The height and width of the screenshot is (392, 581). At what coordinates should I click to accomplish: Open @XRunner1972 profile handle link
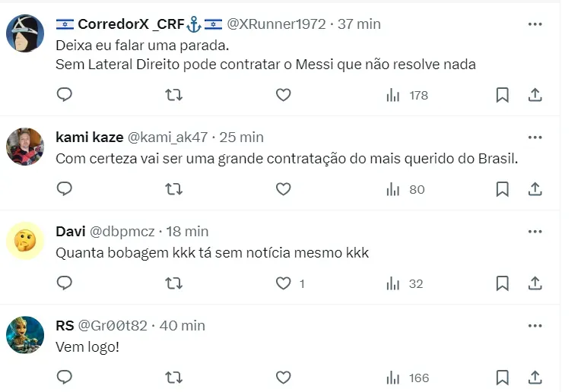276,24
